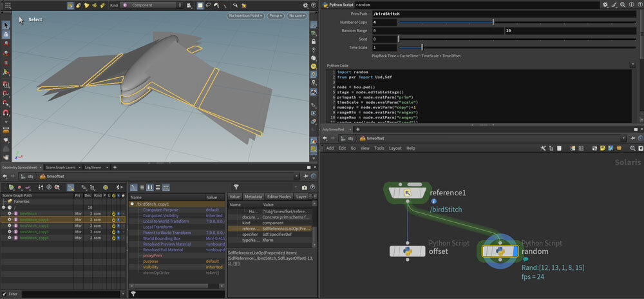644x299 pixels.
Task: Toggle the secure selection lock in left toolbar
Action: coord(6,34)
